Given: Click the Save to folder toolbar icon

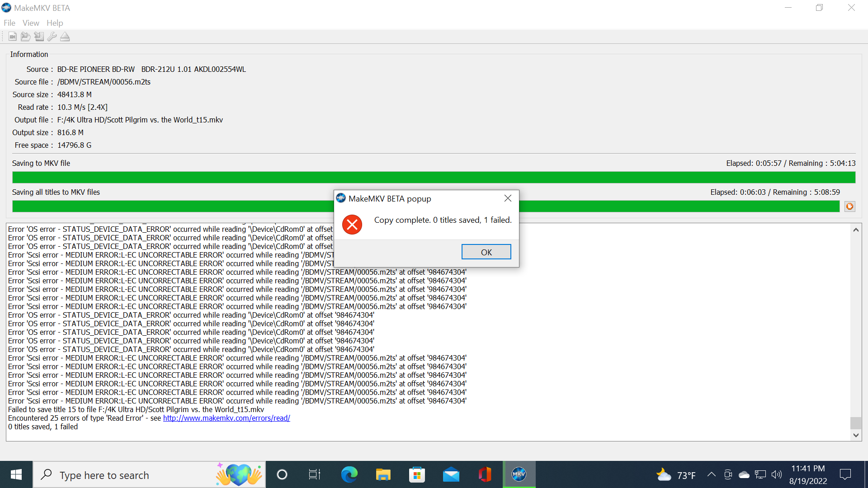Looking at the screenshot, I should pos(26,37).
